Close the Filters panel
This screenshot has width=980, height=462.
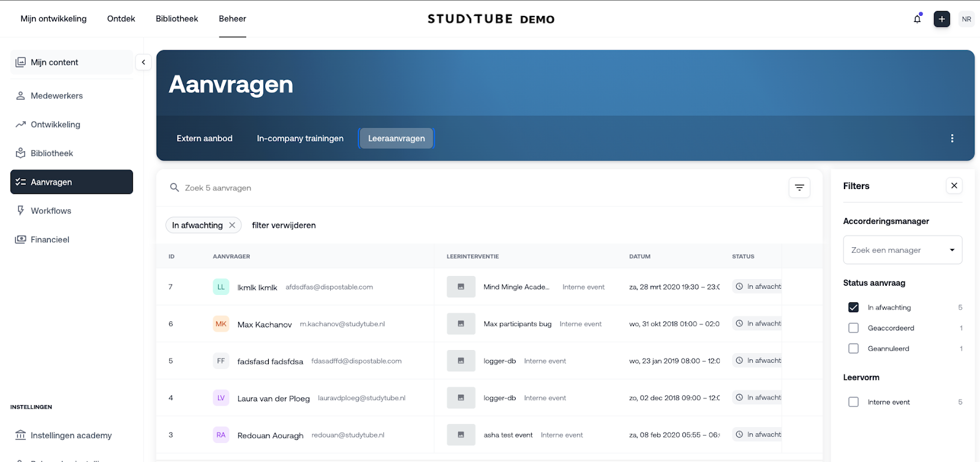pos(954,185)
